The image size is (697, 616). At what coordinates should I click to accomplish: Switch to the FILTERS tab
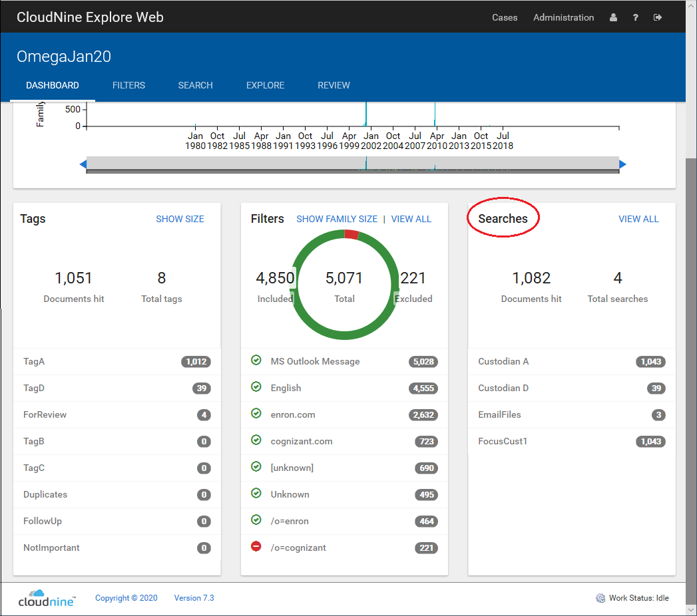click(129, 85)
